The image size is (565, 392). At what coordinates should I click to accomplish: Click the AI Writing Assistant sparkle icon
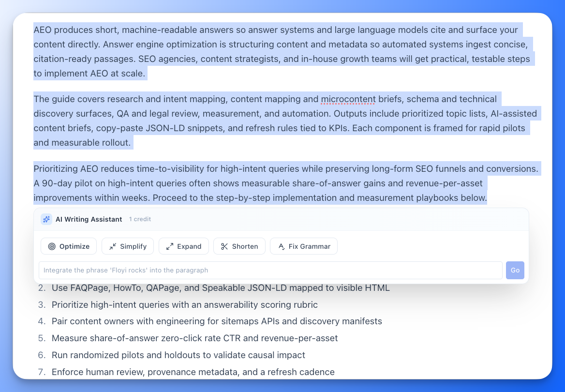click(46, 219)
